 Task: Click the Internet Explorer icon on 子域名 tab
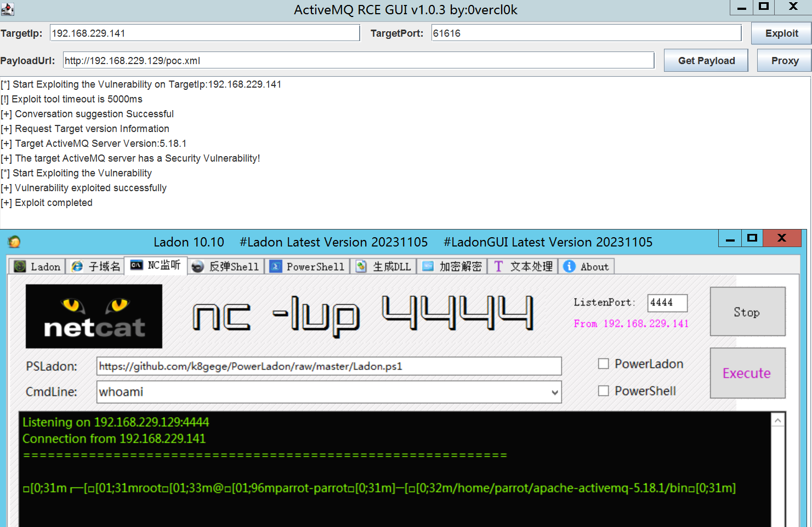tap(77, 266)
